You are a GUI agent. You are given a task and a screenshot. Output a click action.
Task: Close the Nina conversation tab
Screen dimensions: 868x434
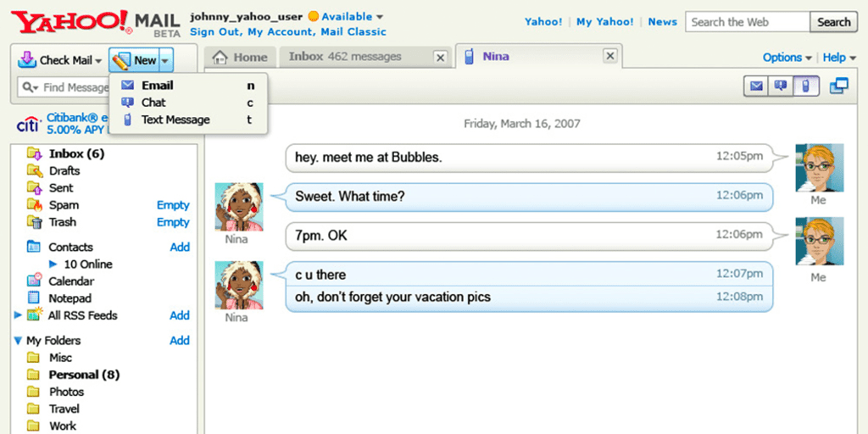pyautogui.click(x=609, y=57)
